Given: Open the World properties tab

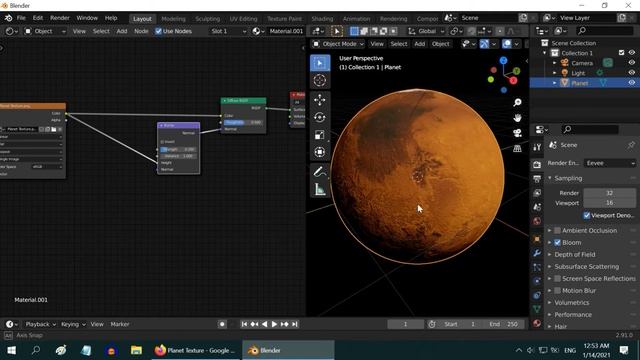Looking at the screenshot, I should [537, 221].
